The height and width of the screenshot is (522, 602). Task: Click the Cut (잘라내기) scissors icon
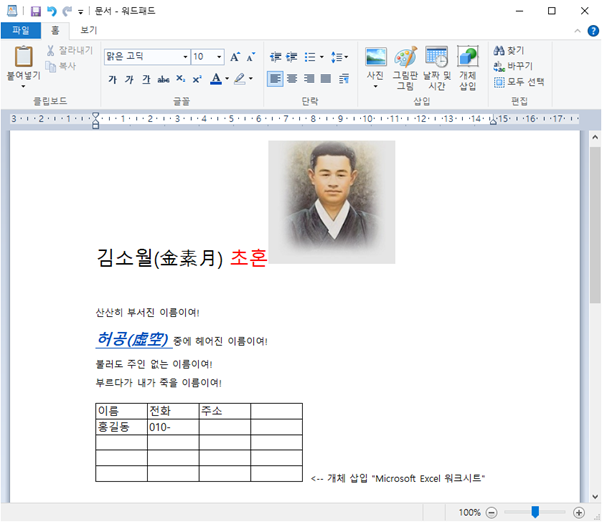pos(50,50)
